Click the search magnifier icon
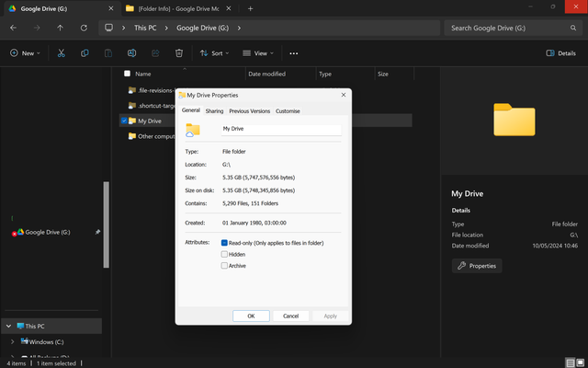The image size is (588, 368). tap(573, 28)
